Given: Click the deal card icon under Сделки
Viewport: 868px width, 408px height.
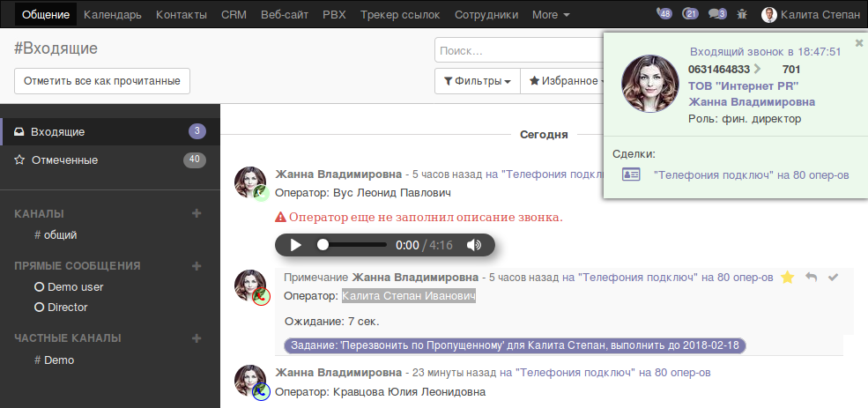Looking at the screenshot, I should (631, 174).
